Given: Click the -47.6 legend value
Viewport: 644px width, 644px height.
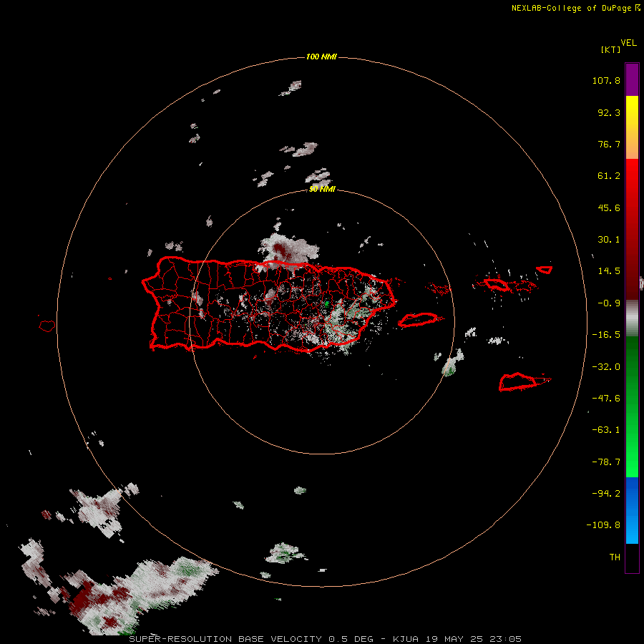Looking at the screenshot, I should (606, 399).
